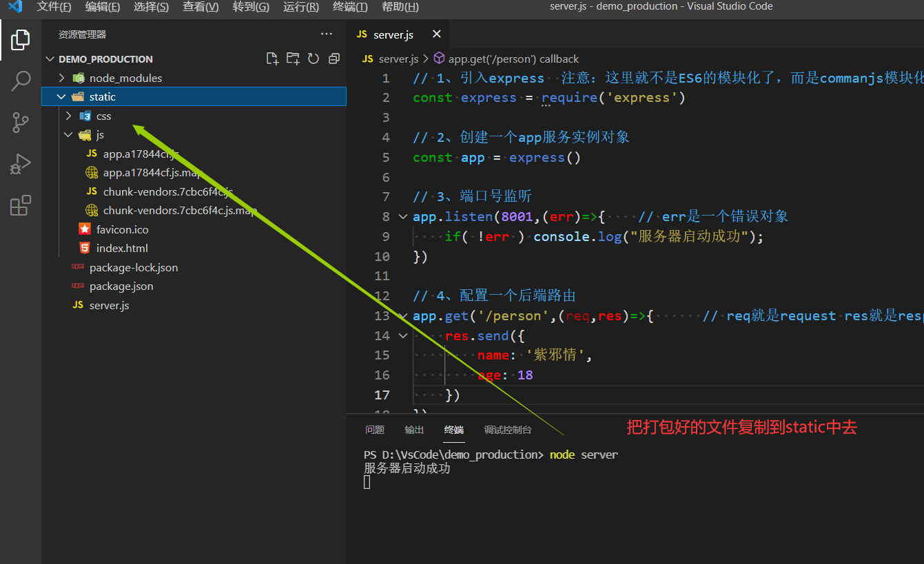Open the Run and Debug view

tap(21, 164)
